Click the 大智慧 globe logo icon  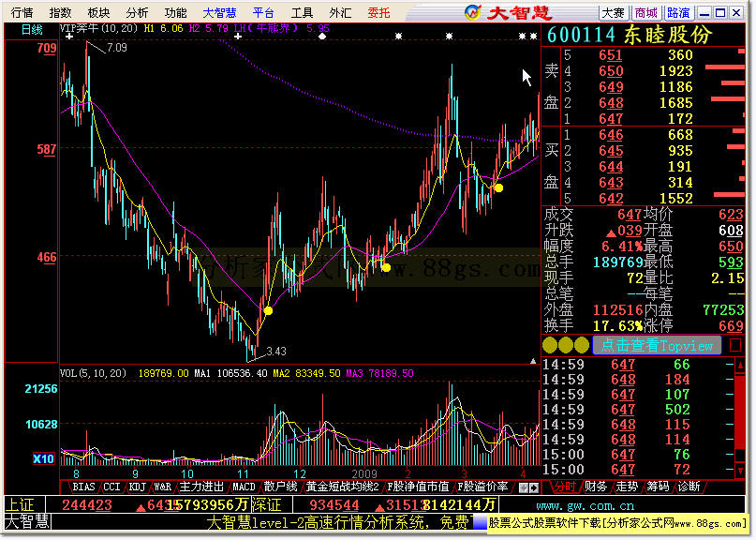[x=473, y=12]
